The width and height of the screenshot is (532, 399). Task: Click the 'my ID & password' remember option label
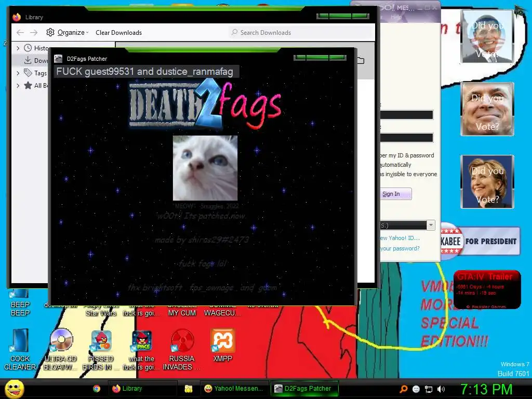click(x=407, y=155)
